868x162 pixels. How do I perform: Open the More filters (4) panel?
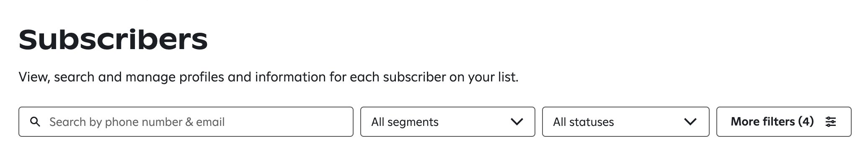(x=783, y=122)
